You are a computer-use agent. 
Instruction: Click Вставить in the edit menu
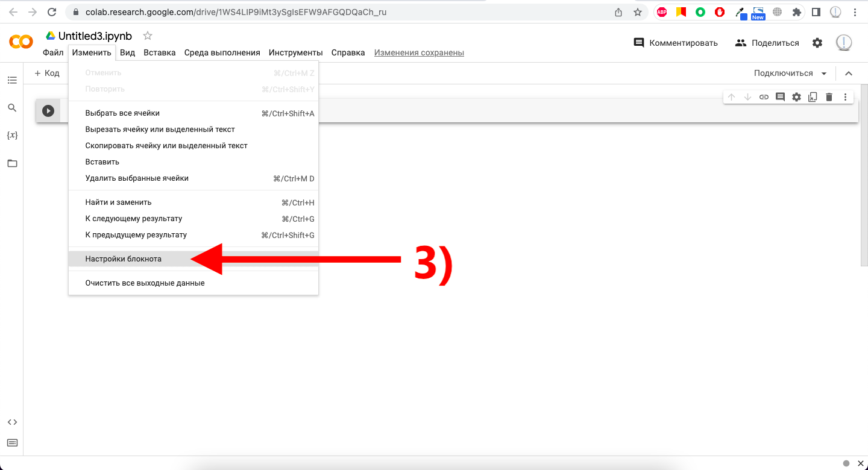[x=193, y=162]
